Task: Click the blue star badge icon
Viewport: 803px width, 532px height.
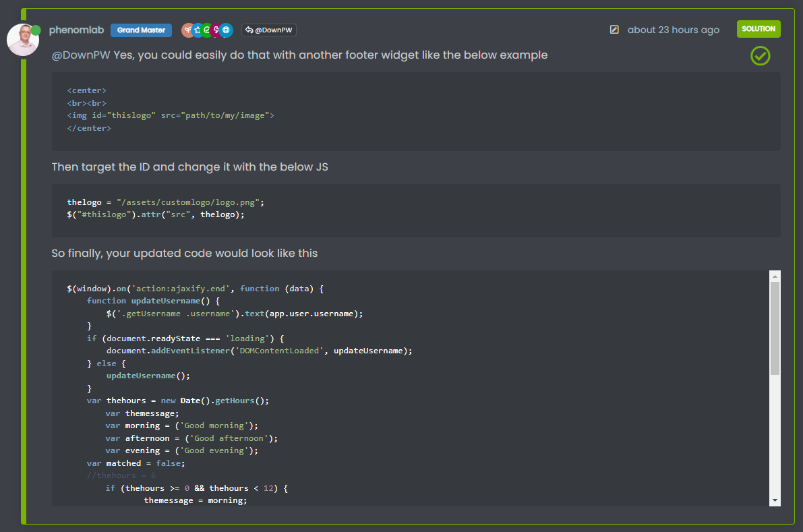Action: [197, 30]
